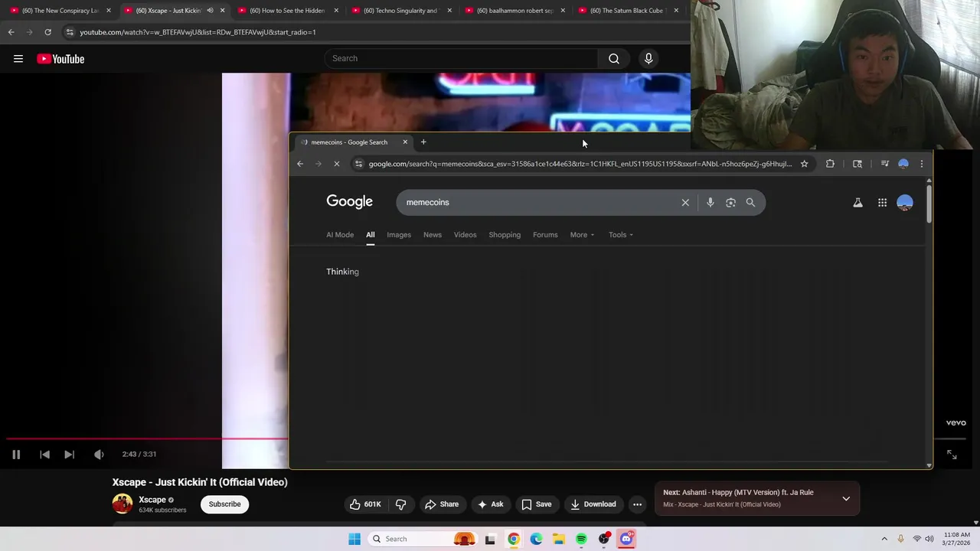The image size is (980, 551).
Task: Show hidden system tray icons chevron
Action: [884, 539]
